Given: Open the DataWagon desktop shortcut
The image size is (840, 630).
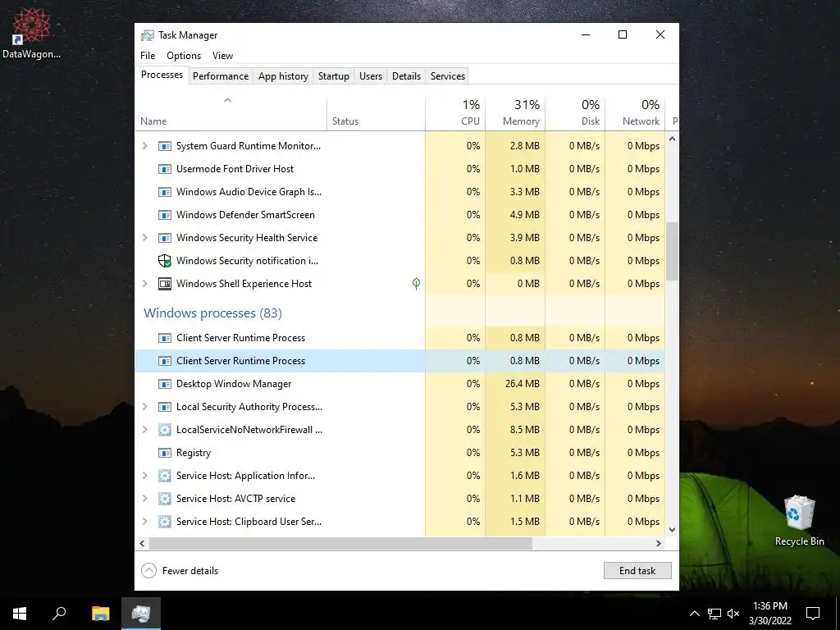Looking at the screenshot, I should pyautogui.click(x=31, y=33).
